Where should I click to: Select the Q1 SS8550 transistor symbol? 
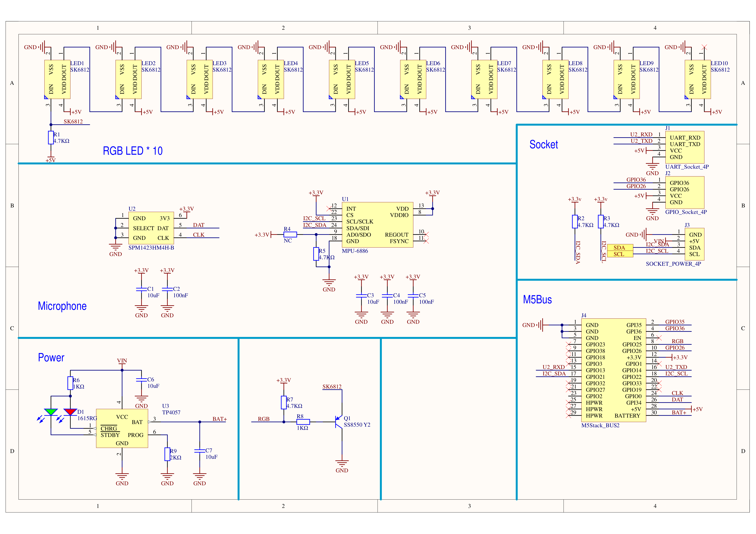click(x=339, y=421)
